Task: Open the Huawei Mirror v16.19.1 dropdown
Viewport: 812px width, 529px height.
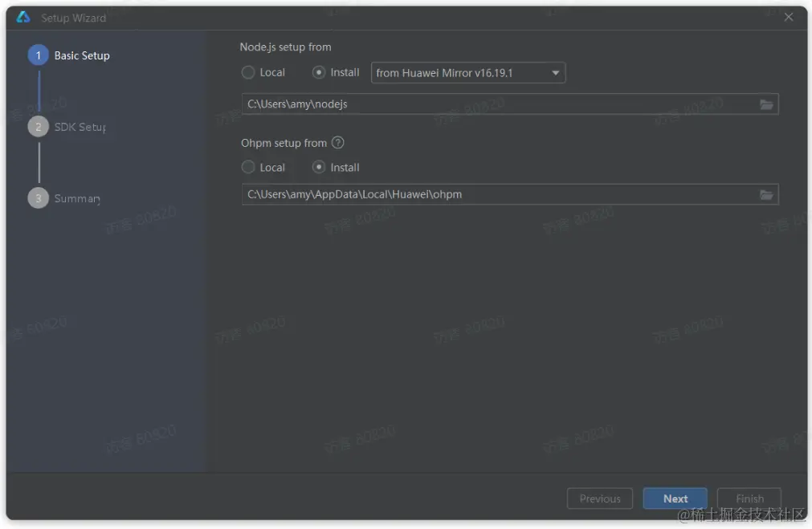Action: [x=468, y=73]
